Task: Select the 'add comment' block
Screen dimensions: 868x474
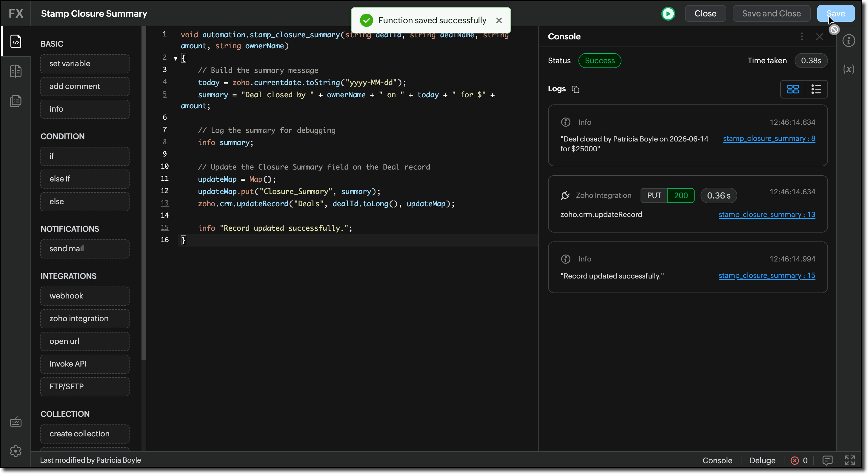Action: [84, 86]
